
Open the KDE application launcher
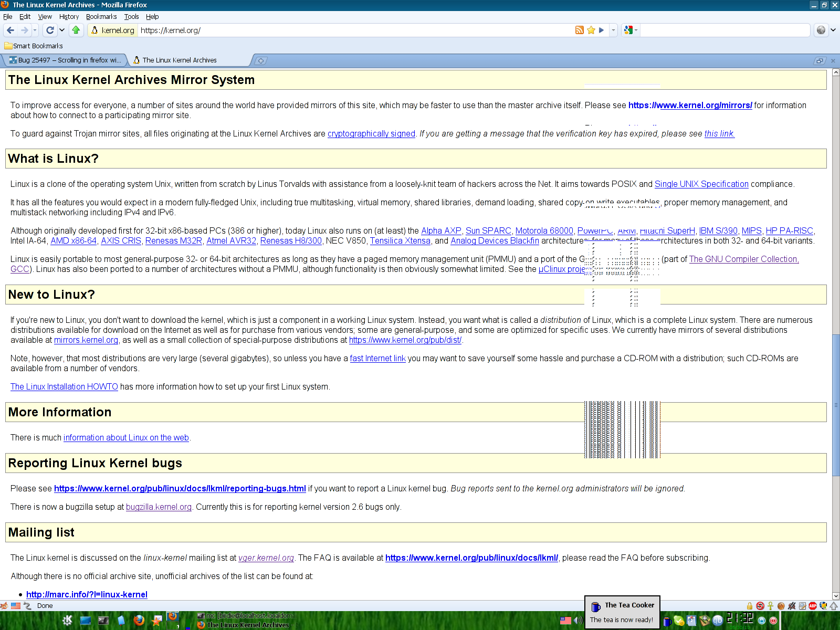pyautogui.click(x=67, y=621)
